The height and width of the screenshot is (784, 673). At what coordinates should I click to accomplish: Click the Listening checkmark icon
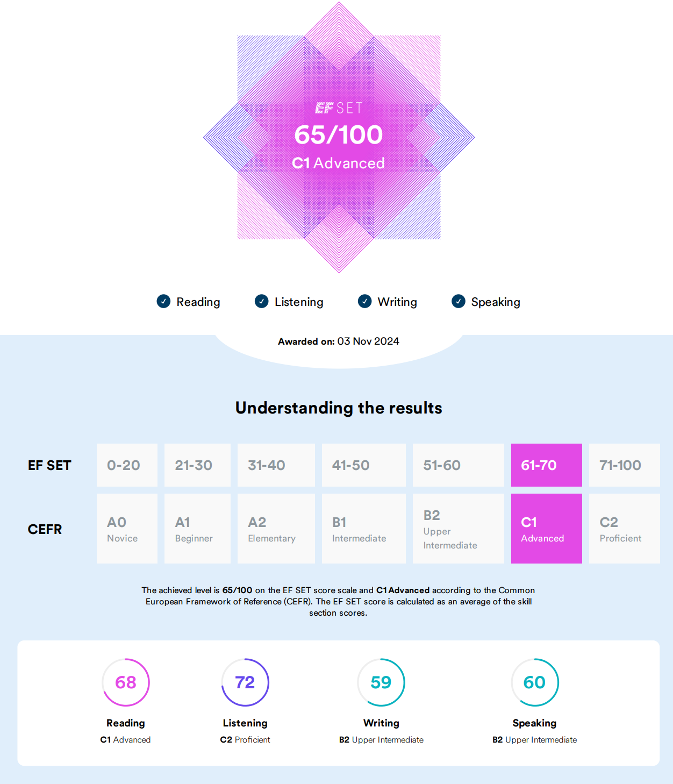(262, 301)
